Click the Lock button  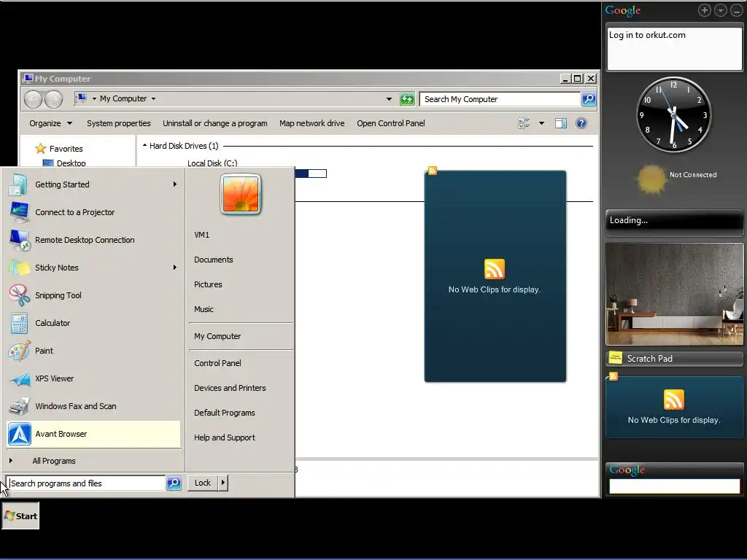click(203, 483)
